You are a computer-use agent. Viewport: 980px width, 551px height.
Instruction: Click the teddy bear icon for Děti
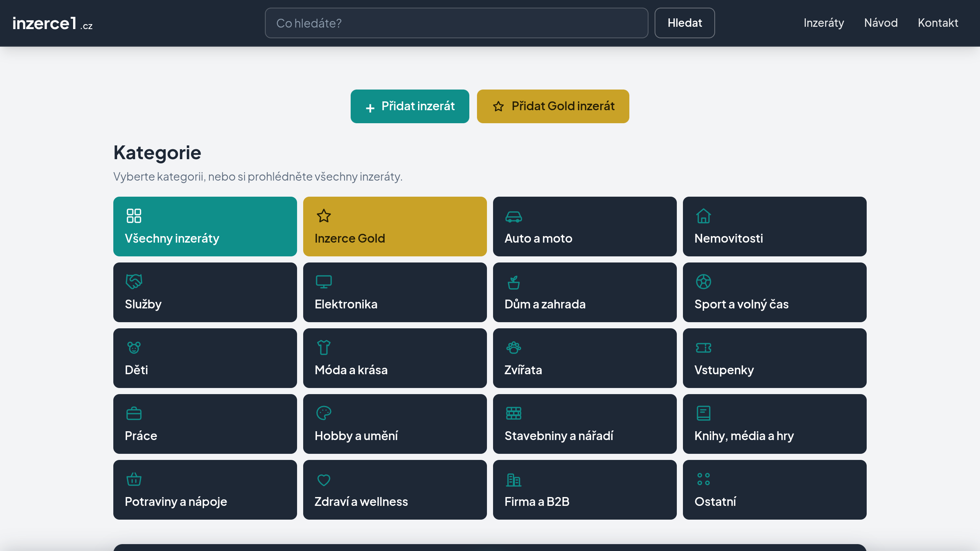tap(134, 347)
